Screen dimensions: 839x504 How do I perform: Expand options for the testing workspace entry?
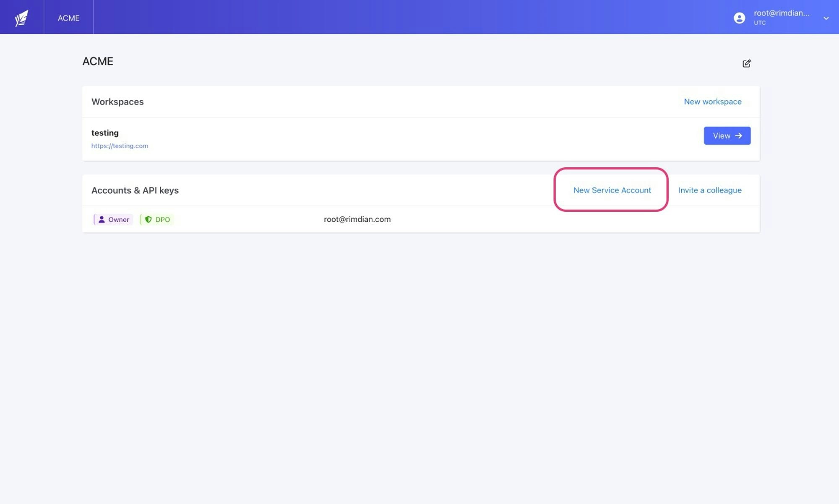[727, 135]
